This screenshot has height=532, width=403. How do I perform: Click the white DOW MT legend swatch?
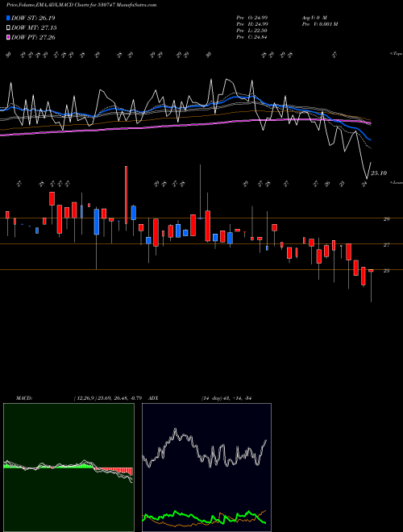pyautogui.click(x=8, y=27)
